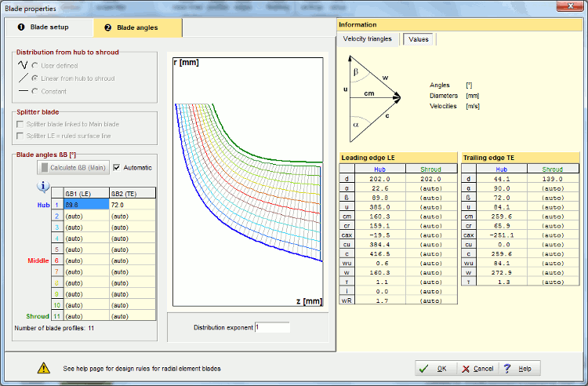
Task: Click Leading edge Shroud column header
Action: coord(431,169)
